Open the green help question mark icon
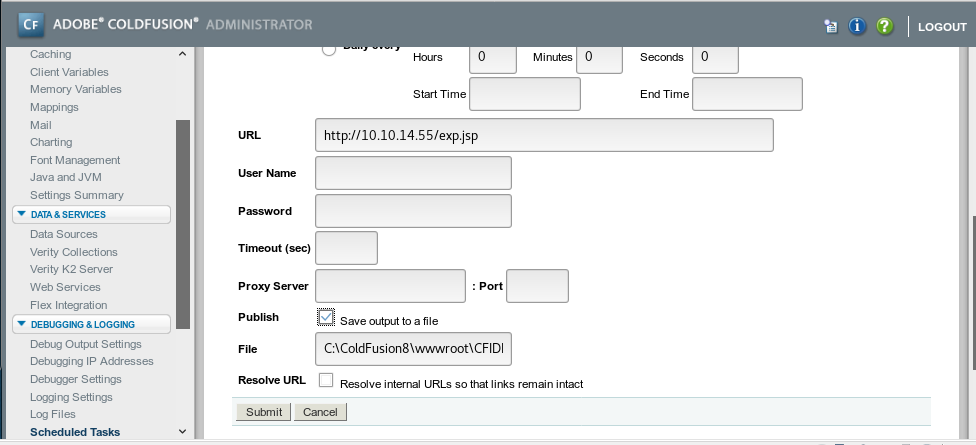976x445 pixels. coord(884,27)
